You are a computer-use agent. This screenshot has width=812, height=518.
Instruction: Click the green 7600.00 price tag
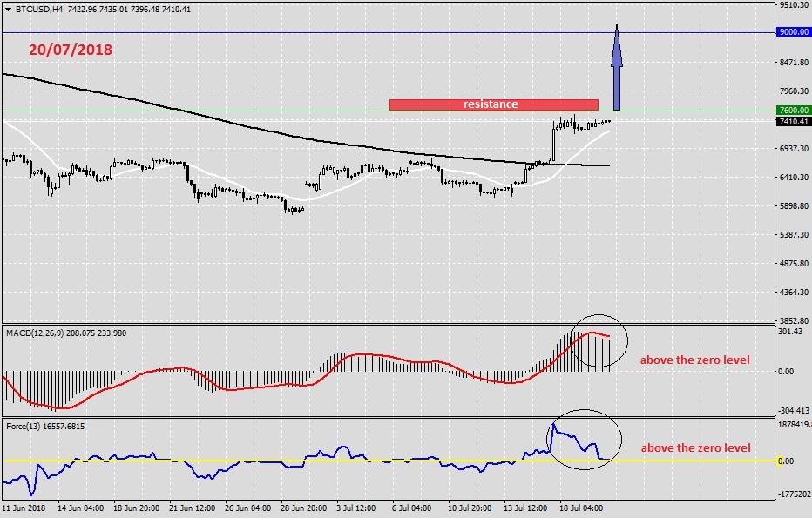792,111
